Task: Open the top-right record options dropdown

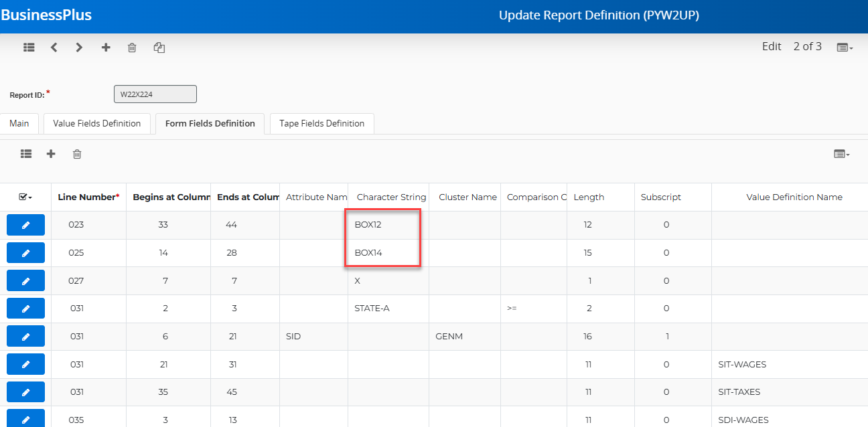Action: tap(844, 48)
